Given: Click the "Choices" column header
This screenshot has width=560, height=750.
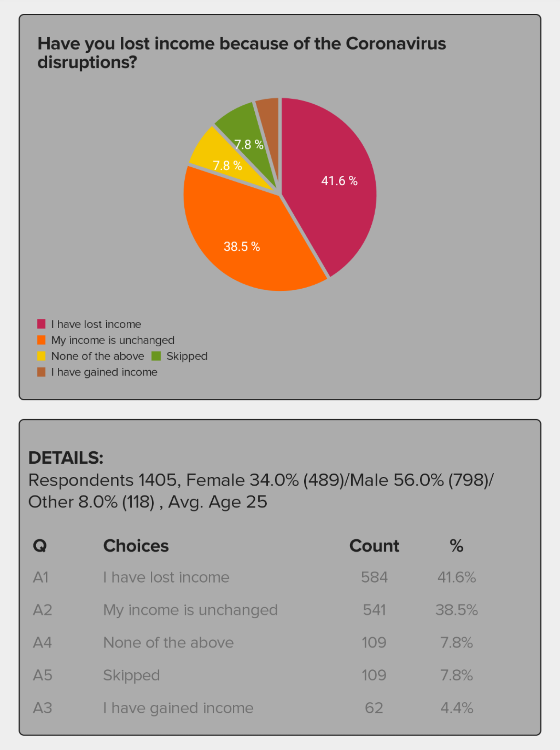Looking at the screenshot, I should tap(136, 546).
